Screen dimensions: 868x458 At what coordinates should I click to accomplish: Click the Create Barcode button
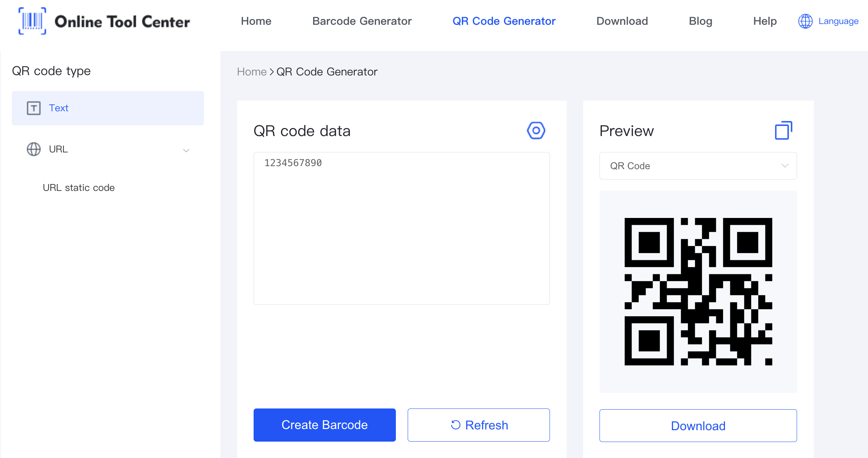(x=324, y=425)
